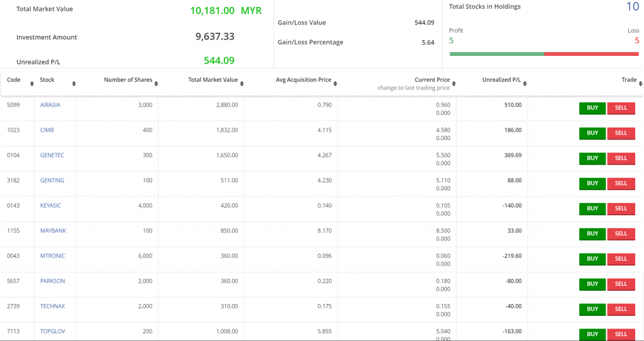
Task: Open PARKSON stock details
Action: point(53,281)
